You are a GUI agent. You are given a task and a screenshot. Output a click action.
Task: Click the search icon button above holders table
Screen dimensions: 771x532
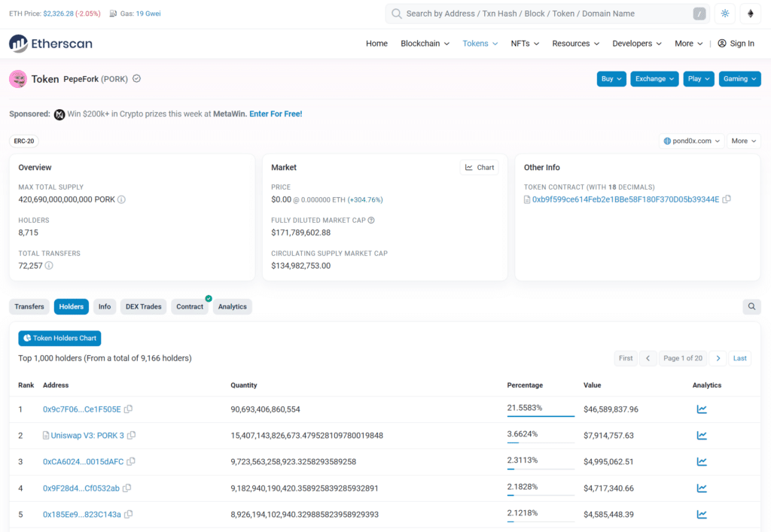point(751,306)
